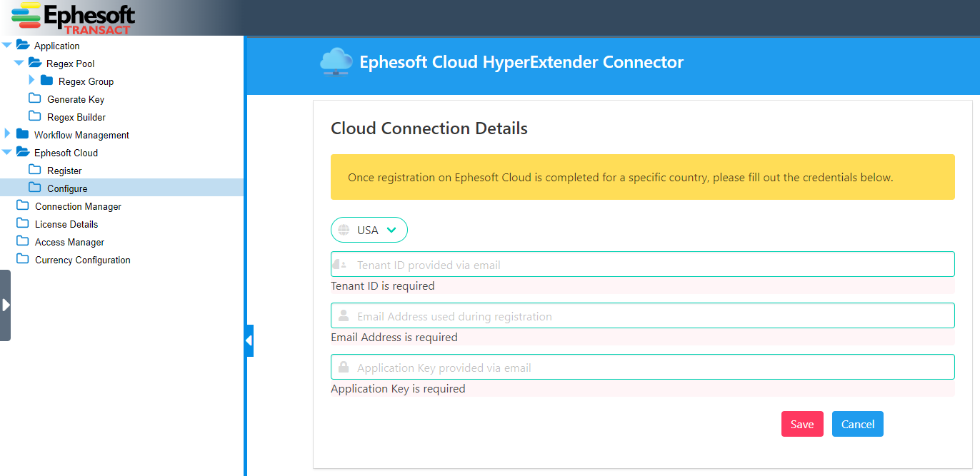Viewport: 980px width, 476px height.
Task: Click the Cloud Connection Details heading
Action: [x=429, y=128]
